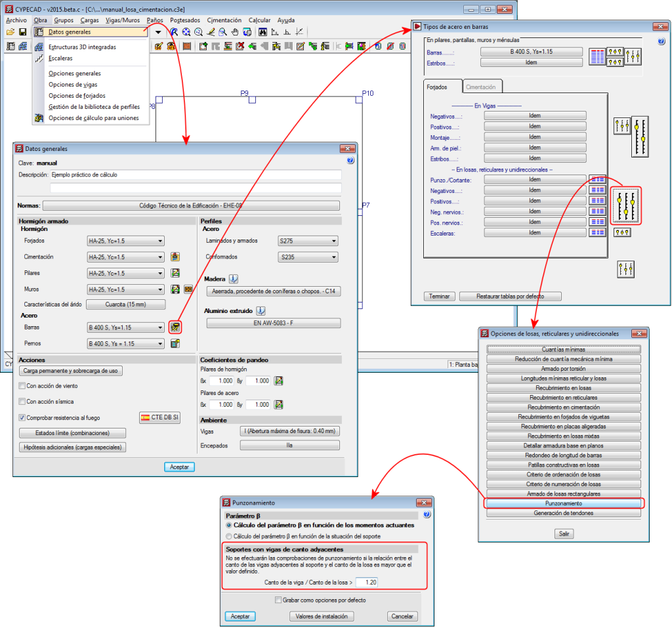This screenshot has width=672, height=628.
Task: Open file with the folder toolbar icon
Action: (10, 32)
